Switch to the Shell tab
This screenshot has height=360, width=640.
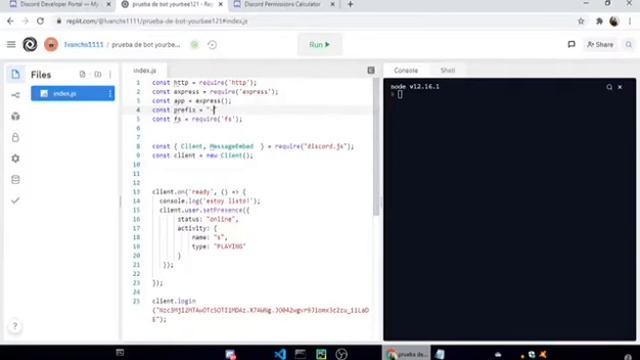447,70
